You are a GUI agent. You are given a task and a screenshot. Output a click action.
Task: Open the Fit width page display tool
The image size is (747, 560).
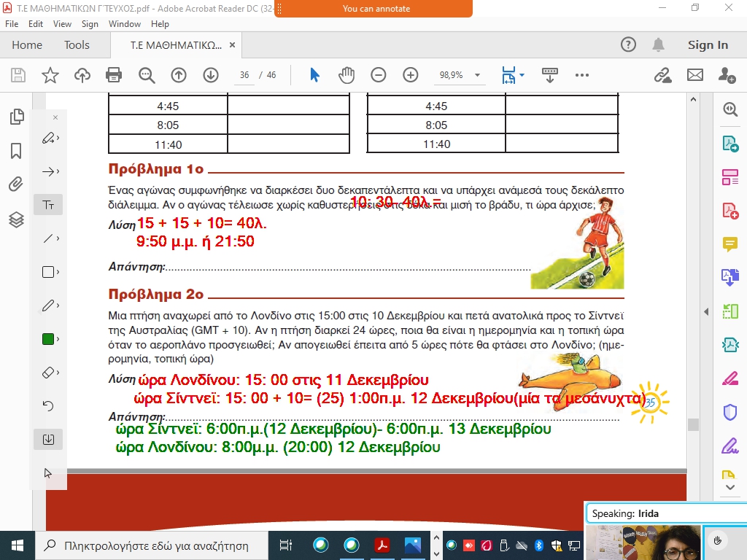point(508,75)
